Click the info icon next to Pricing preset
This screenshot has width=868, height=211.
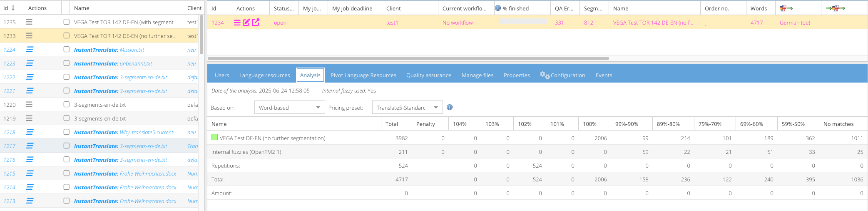click(x=450, y=107)
